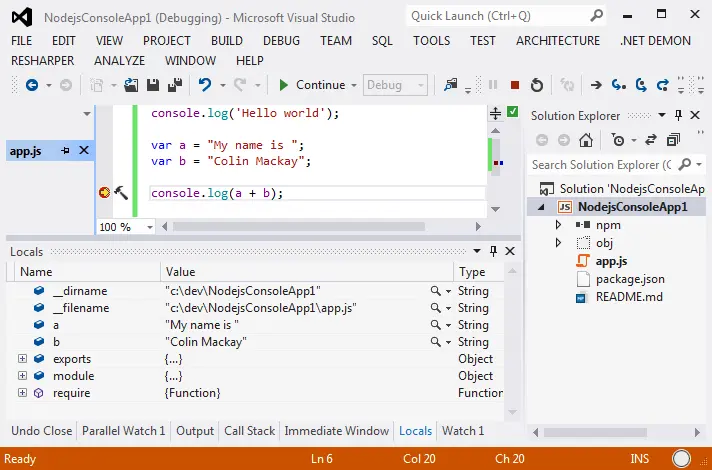This screenshot has height=470, width=712.
Task: Click the Step Into icon
Action: click(x=618, y=85)
